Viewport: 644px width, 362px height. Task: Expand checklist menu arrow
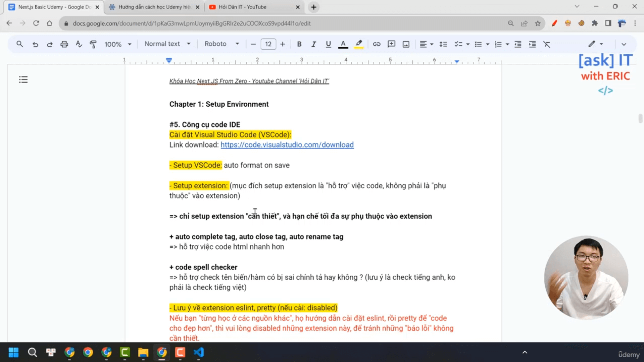click(x=468, y=44)
